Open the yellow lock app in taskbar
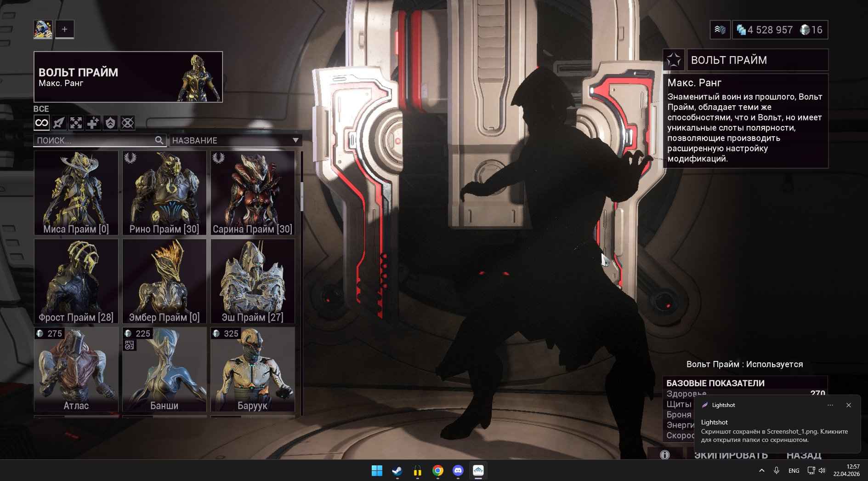Image resolution: width=868 pixels, height=481 pixels. coord(417,470)
